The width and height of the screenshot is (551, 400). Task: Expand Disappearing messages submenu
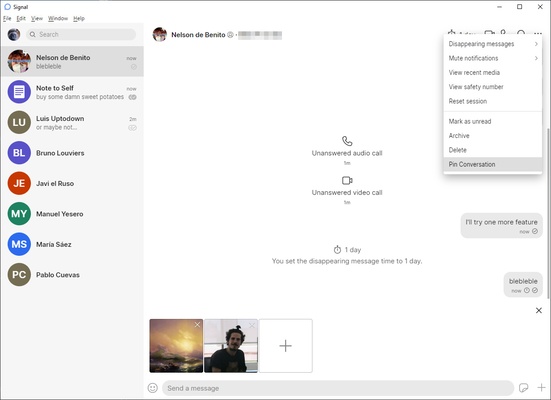coord(493,44)
